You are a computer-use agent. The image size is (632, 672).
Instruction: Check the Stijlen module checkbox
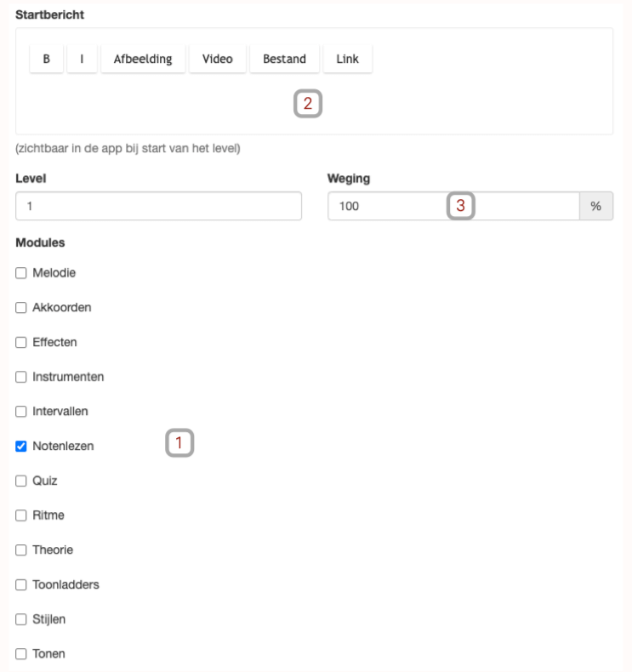pos(21,619)
